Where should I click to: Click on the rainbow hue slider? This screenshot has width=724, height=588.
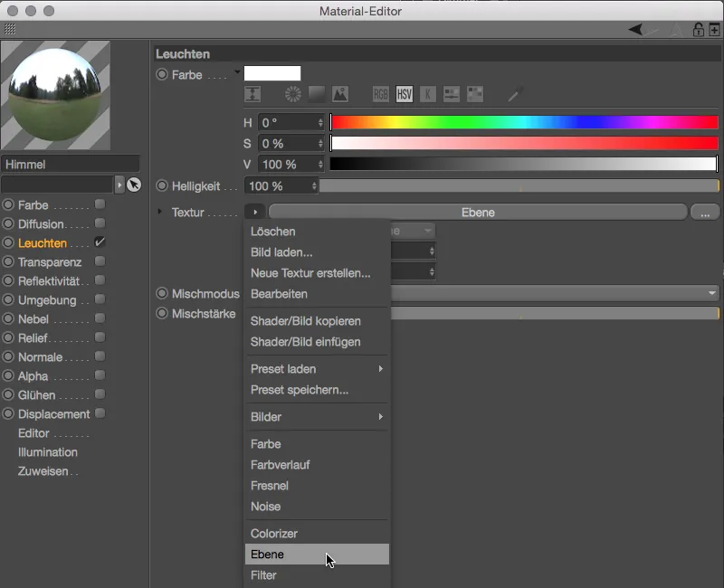click(524, 122)
